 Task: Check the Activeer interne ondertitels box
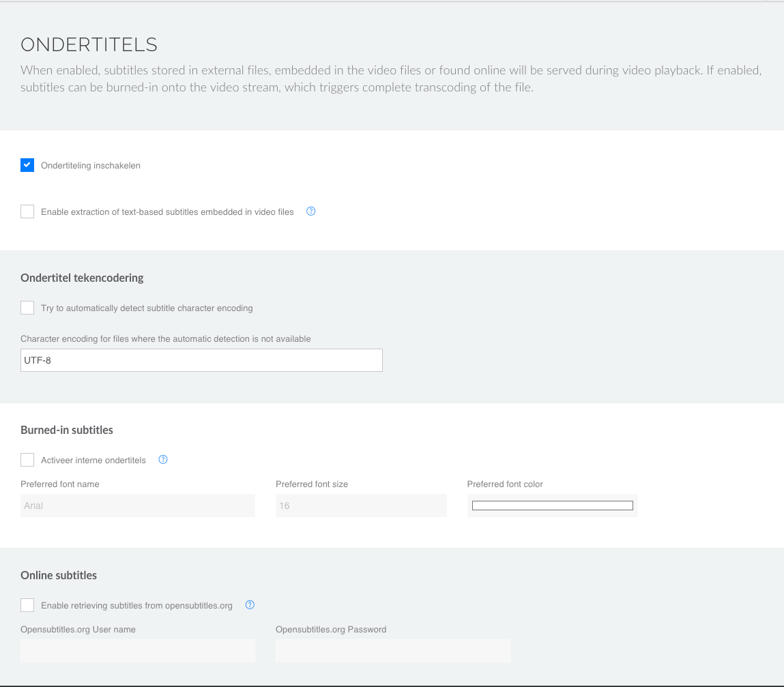(27, 460)
